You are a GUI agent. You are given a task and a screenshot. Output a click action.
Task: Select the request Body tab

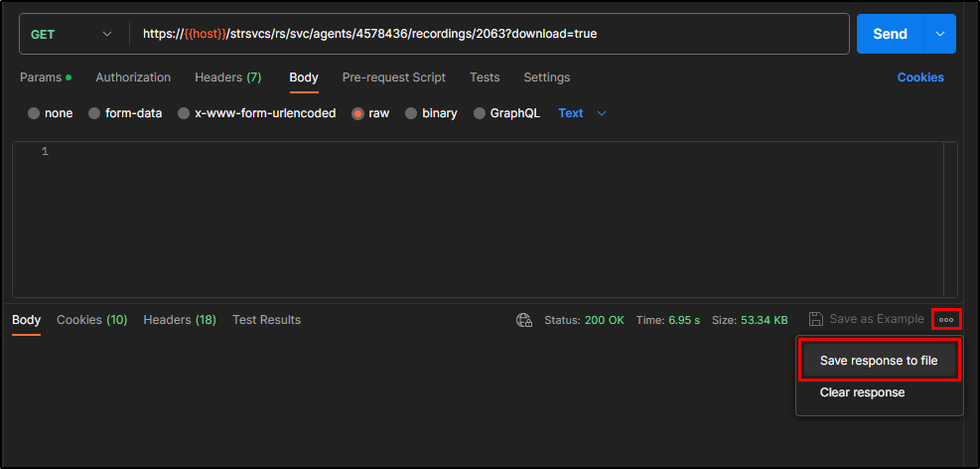pyautogui.click(x=304, y=78)
